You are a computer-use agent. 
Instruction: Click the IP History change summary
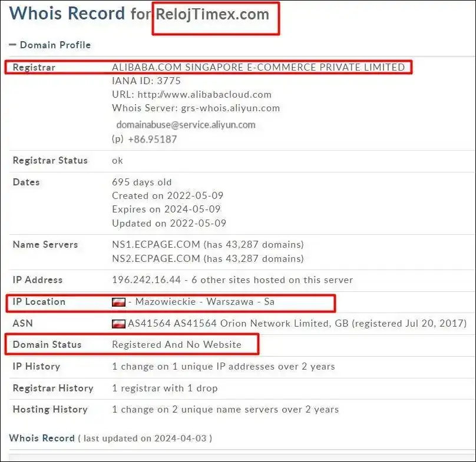[x=223, y=367]
